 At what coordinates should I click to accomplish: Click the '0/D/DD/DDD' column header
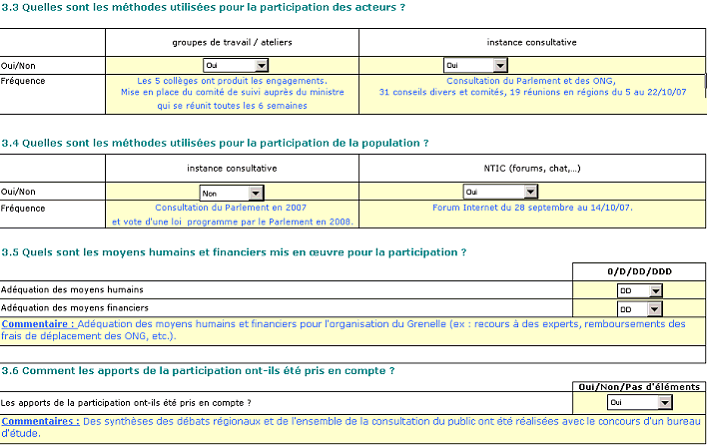pos(639,271)
